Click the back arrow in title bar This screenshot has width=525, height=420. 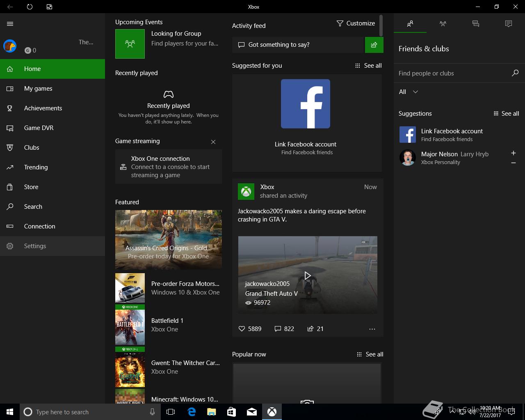coord(10,7)
